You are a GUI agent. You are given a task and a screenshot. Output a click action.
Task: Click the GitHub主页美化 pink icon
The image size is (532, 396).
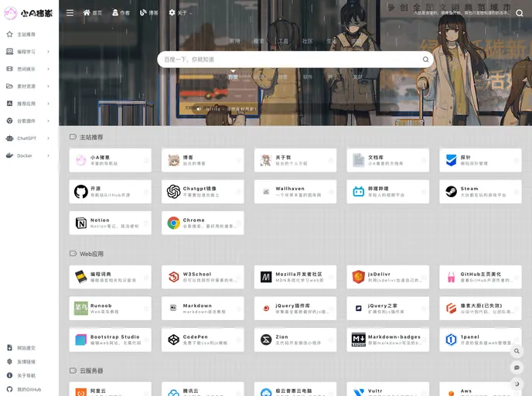[451, 277]
